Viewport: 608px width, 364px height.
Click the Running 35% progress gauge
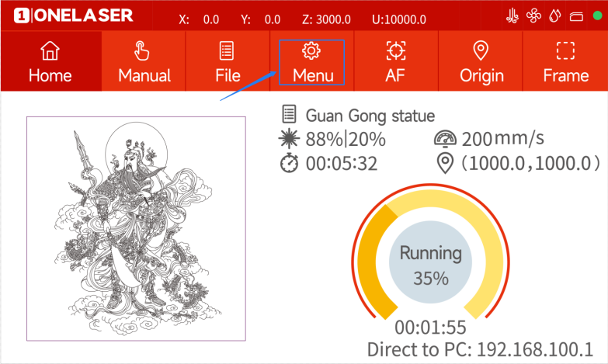click(430, 262)
